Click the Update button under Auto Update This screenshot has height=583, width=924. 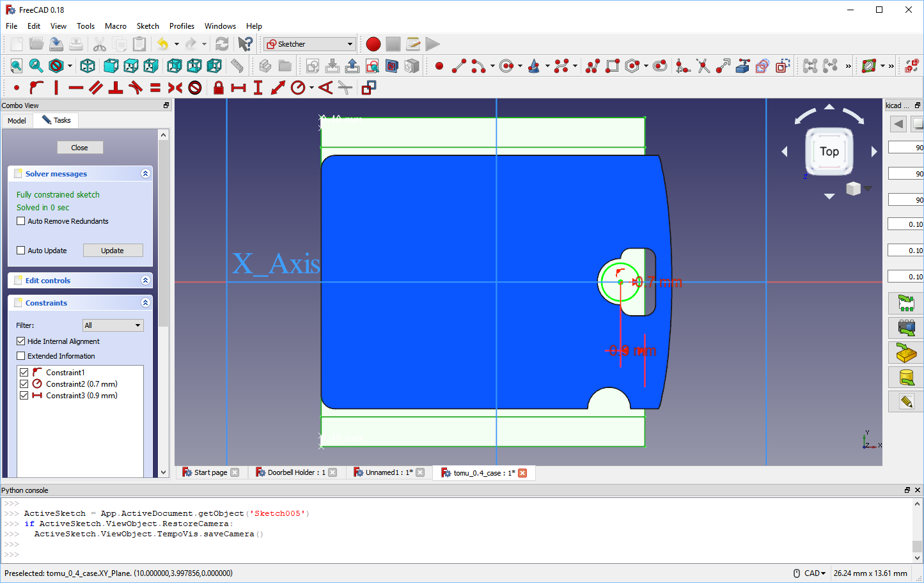click(x=113, y=250)
